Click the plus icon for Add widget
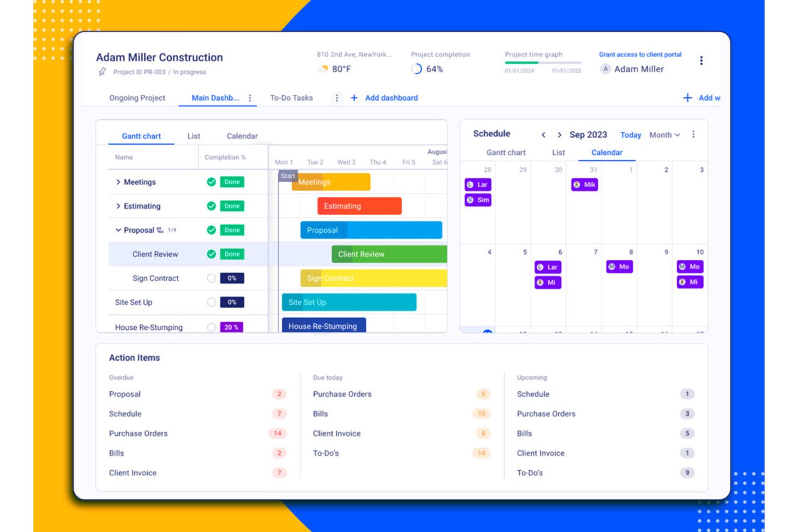Screen dimensions: 798x532 (x=687, y=98)
